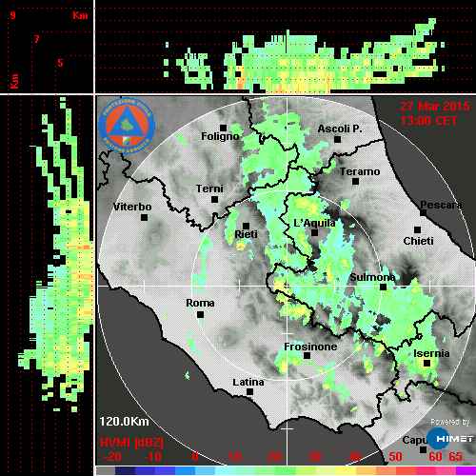Image resolution: width=476 pixels, height=476 pixels.
Task: Click the HVMI [dBZ] product label
Action: coord(131,443)
